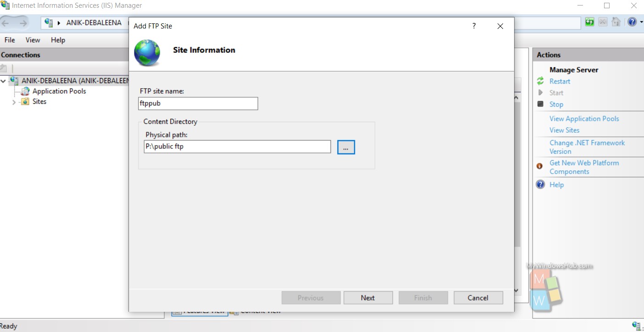Open View Sites link
The height and width of the screenshot is (332, 644).
[x=564, y=130]
